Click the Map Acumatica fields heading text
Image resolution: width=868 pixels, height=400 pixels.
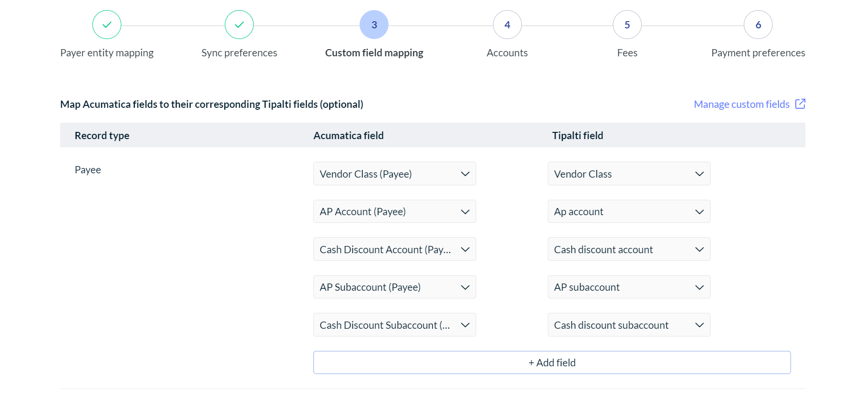pyautogui.click(x=212, y=104)
